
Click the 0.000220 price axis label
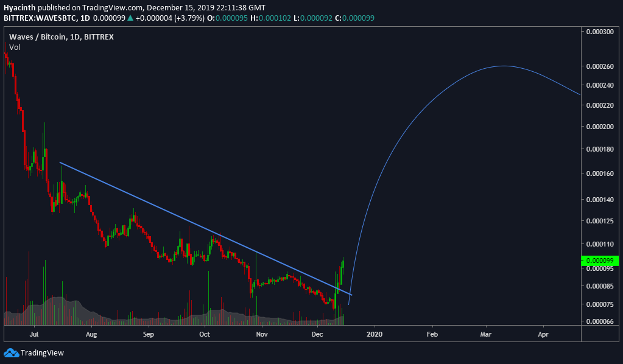click(x=600, y=105)
